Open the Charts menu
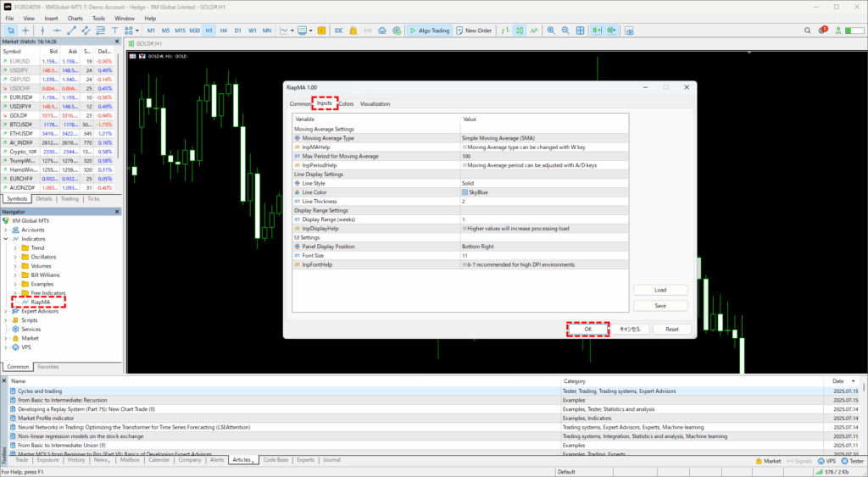The height and width of the screenshot is (477, 868). 75,19
